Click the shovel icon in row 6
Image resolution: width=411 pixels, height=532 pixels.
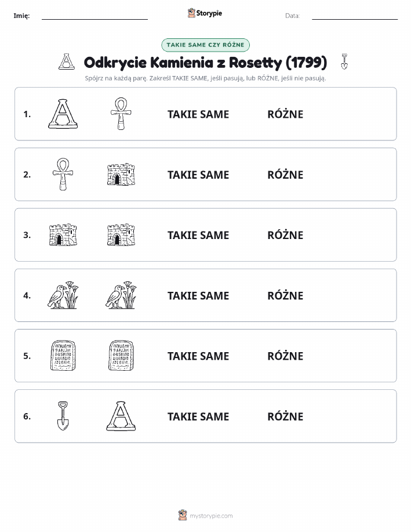(63, 416)
